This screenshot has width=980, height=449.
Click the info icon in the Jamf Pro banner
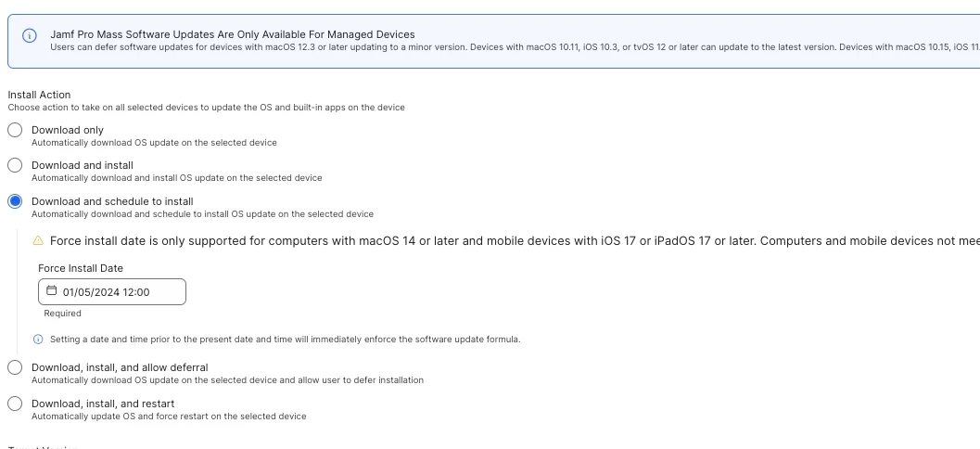coord(30,35)
